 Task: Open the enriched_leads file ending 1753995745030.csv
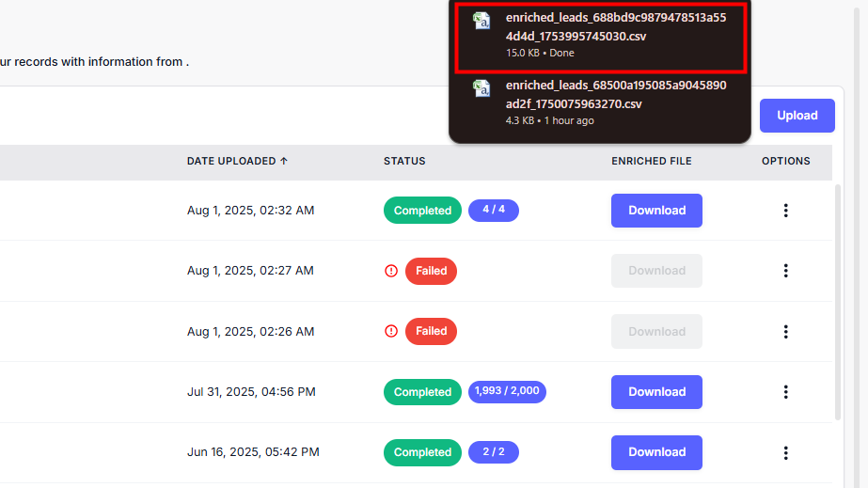coord(615,27)
